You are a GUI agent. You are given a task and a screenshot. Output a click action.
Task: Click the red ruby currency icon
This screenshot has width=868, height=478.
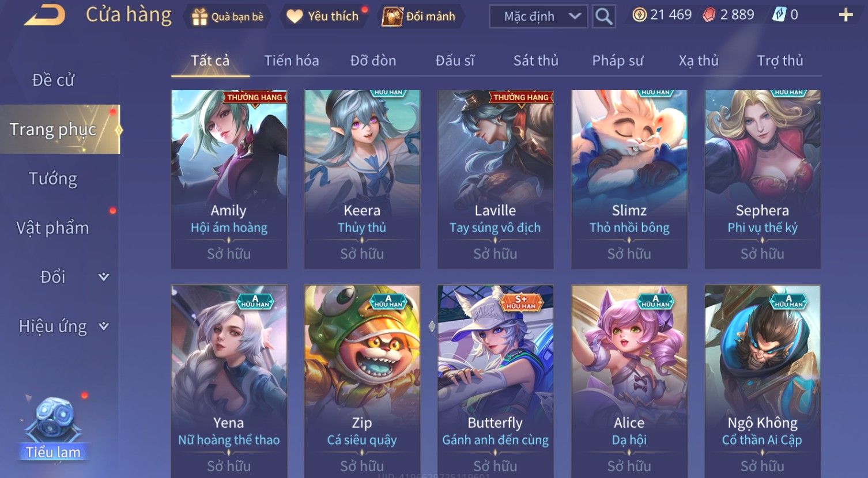709,15
